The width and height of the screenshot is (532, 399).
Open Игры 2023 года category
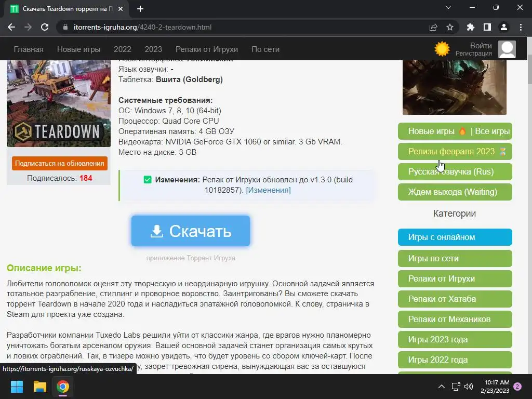[455, 340]
